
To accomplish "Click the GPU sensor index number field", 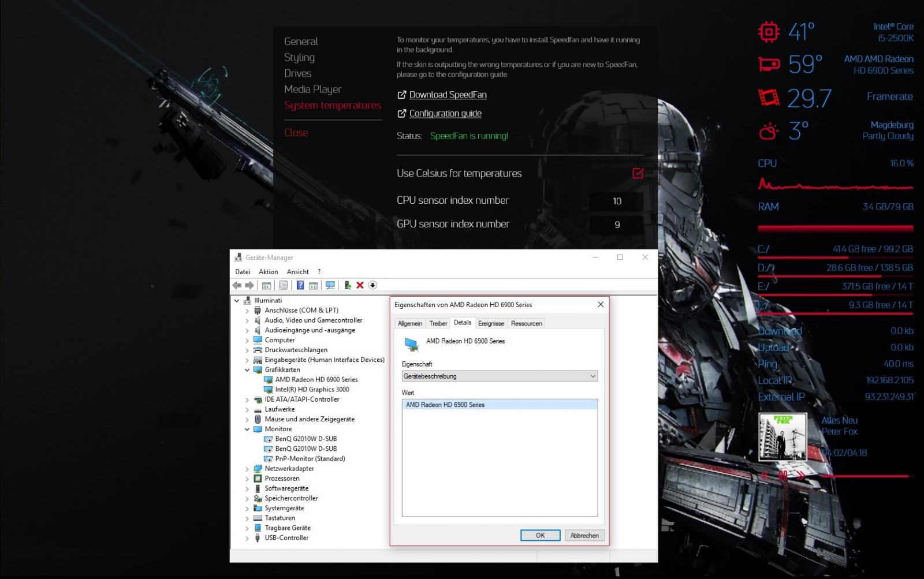I will click(x=617, y=225).
